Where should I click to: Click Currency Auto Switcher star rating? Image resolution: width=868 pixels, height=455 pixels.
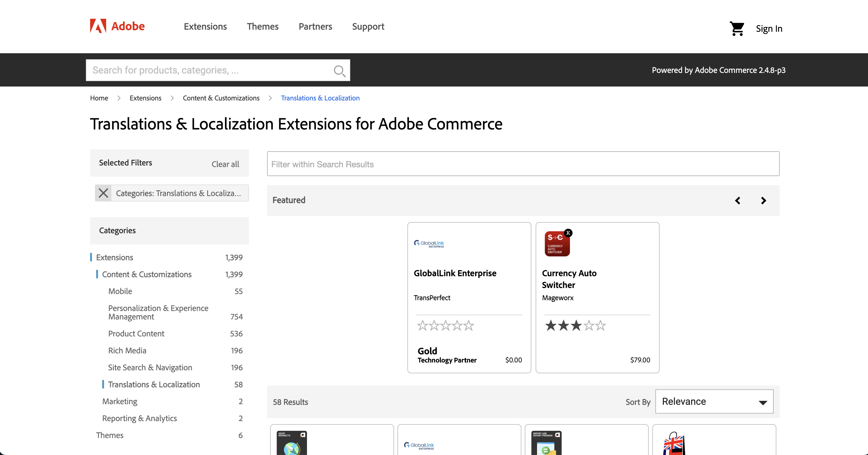click(x=576, y=326)
